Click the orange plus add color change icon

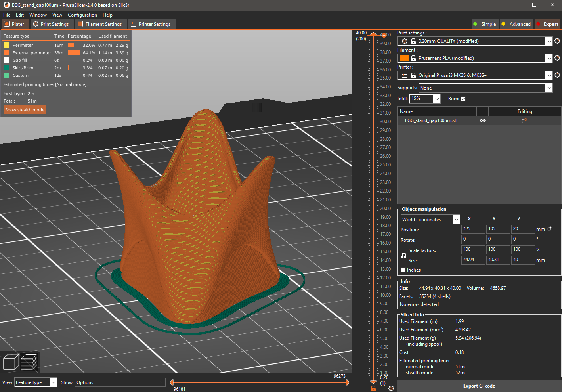pyautogui.click(x=384, y=35)
